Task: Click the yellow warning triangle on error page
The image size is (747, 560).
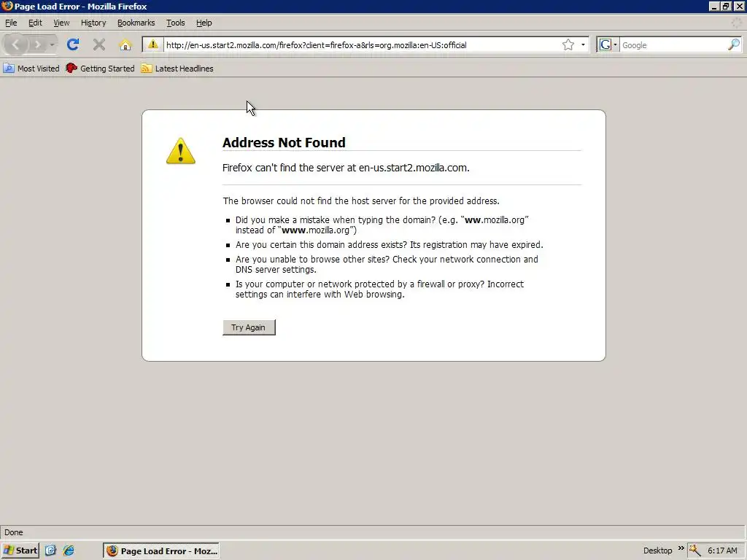Action: (181, 151)
